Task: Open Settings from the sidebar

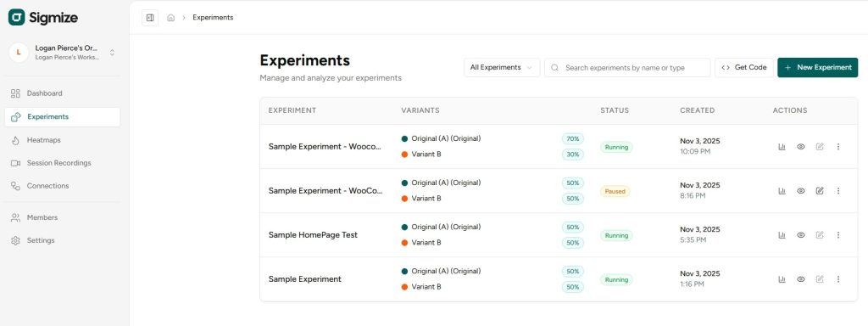Action: (63, 240)
